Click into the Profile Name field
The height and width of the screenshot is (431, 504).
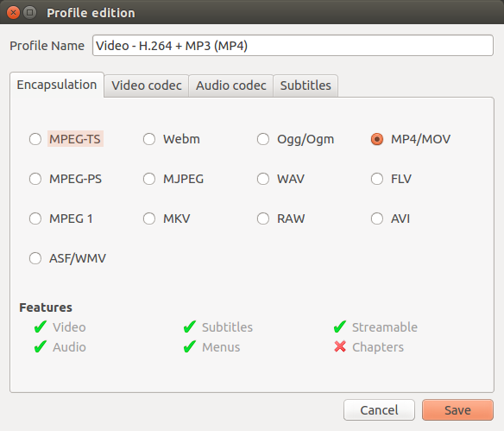point(293,46)
